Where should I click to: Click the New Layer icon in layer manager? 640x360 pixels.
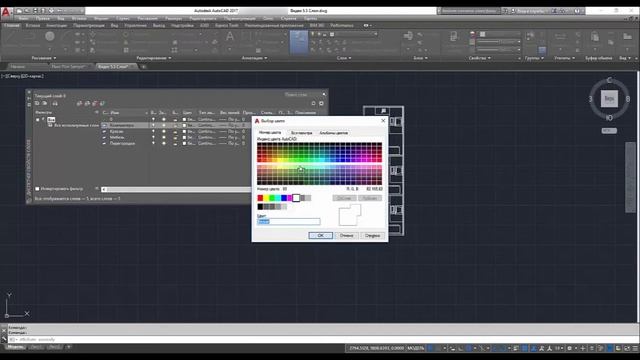pos(80,104)
